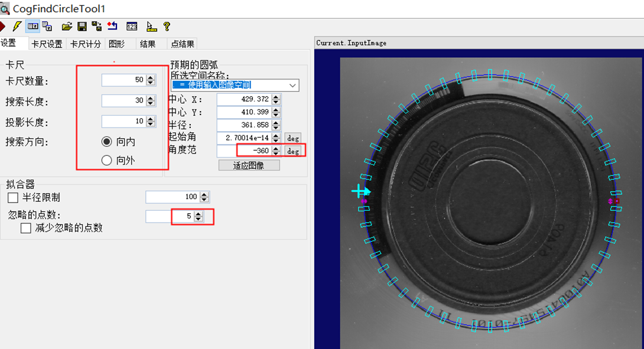Open help with the question mark icon
Image resolution: width=644 pixels, height=349 pixels.
click(167, 27)
